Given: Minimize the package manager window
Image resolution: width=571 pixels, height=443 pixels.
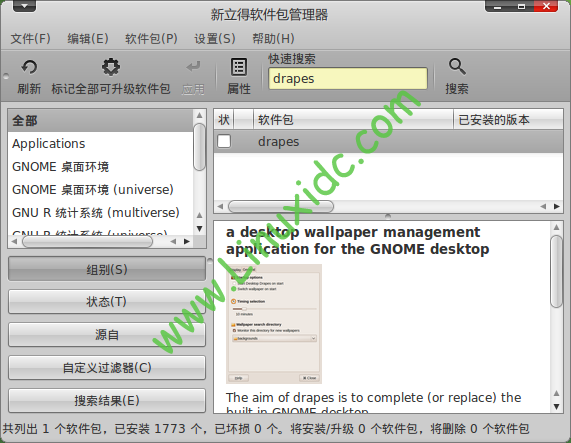Looking at the screenshot, I should (x=497, y=6).
